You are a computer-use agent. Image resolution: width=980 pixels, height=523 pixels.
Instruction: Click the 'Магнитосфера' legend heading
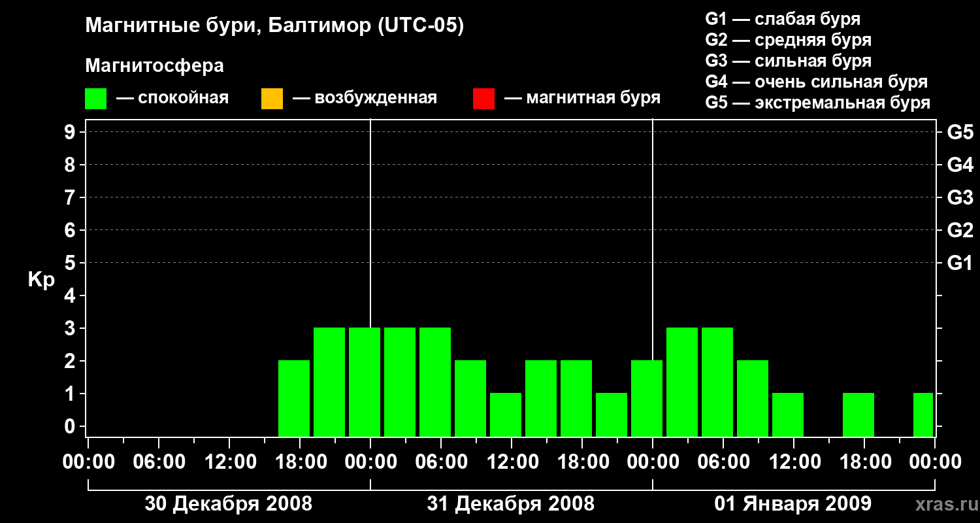[x=155, y=66]
